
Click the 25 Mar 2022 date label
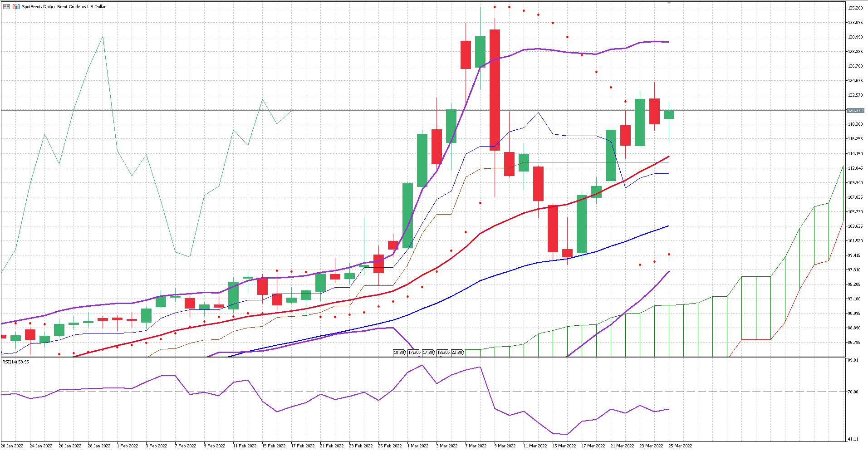click(681, 446)
